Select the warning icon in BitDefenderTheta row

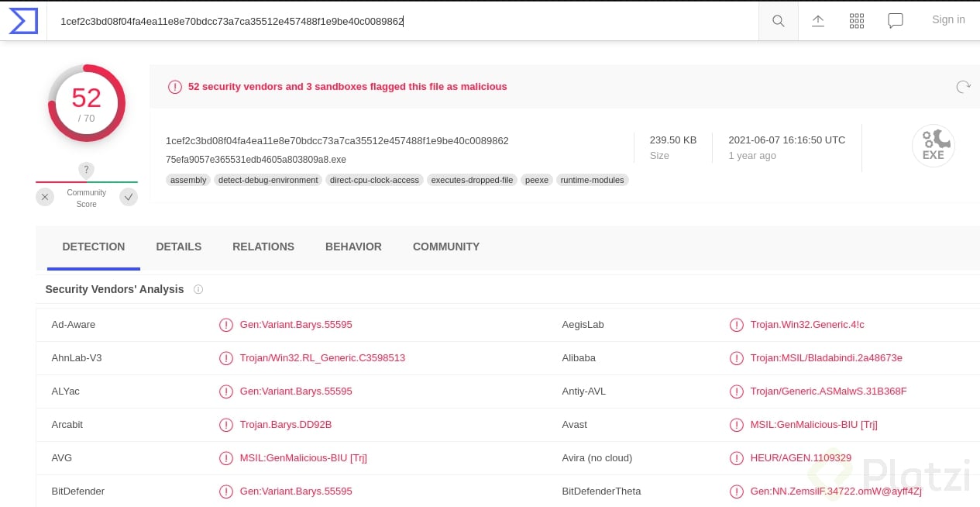click(x=737, y=491)
